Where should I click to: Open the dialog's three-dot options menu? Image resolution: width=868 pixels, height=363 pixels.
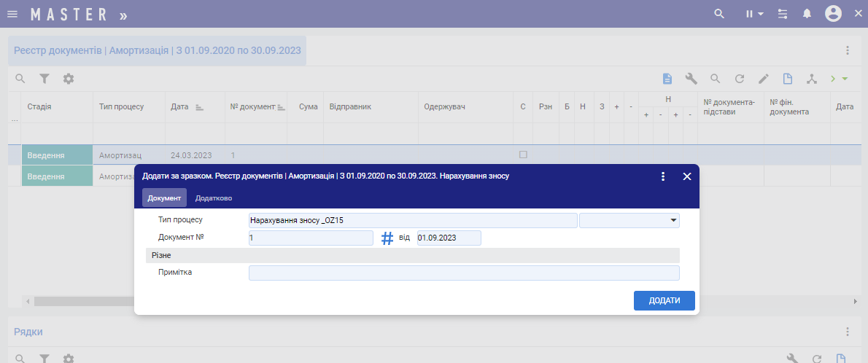(x=662, y=176)
